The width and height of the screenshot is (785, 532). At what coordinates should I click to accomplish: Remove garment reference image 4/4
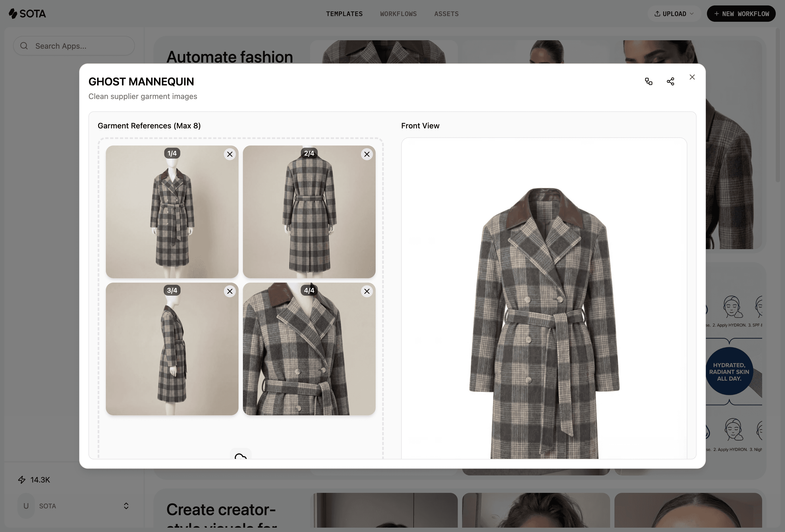coord(367,291)
